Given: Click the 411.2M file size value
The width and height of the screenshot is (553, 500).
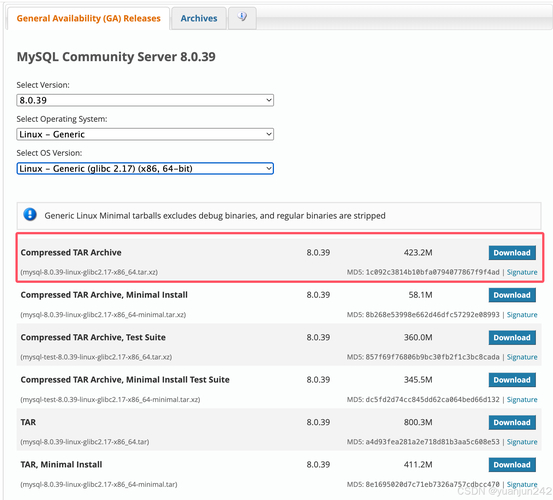Looking at the screenshot, I should tap(418, 465).
